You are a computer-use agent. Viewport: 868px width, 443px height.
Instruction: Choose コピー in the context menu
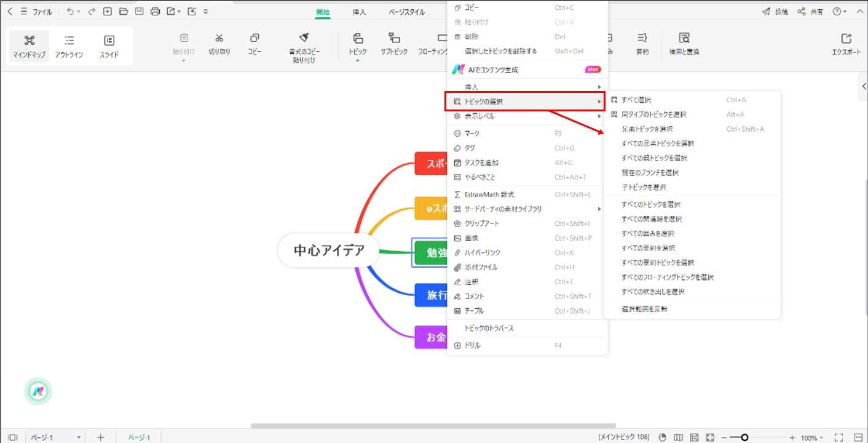pyautogui.click(x=527, y=7)
